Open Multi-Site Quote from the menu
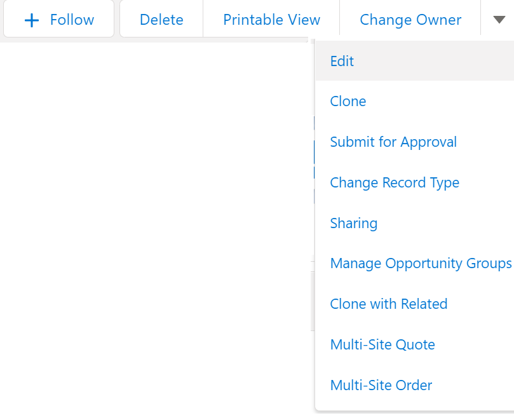This screenshot has height=420, width=514. tap(382, 344)
